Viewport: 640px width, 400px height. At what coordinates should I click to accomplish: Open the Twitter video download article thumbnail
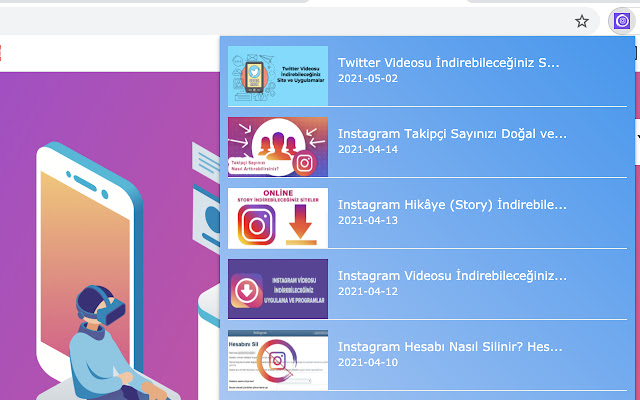click(x=278, y=76)
